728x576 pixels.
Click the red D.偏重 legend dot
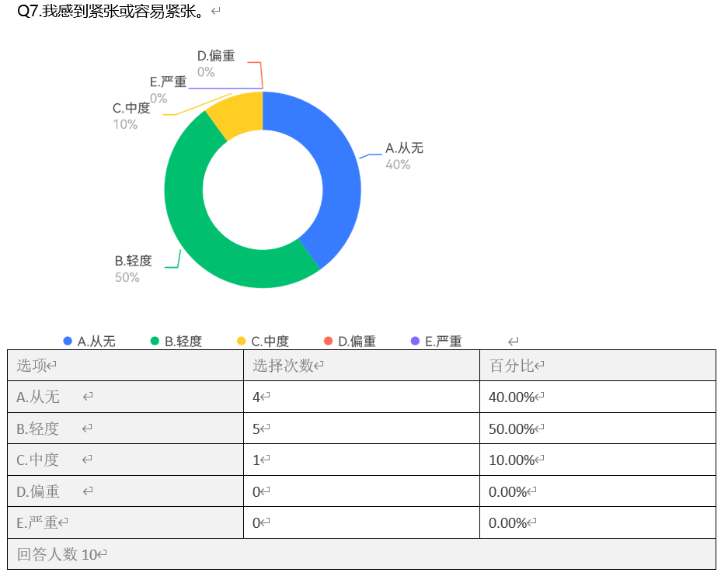point(328,341)
